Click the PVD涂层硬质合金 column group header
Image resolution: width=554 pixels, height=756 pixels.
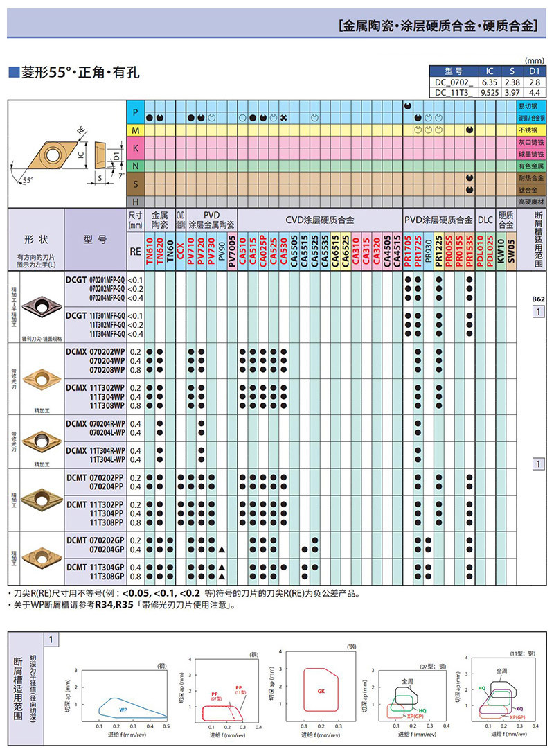(438, 220)
